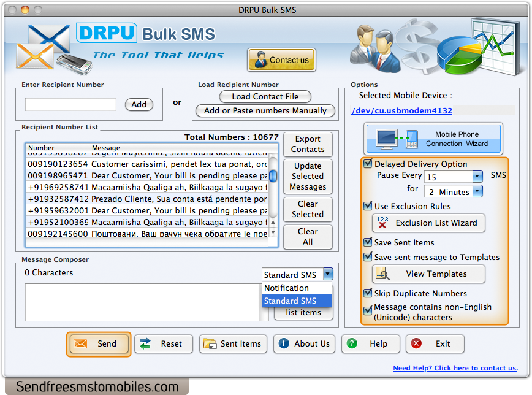This screenshot has height=395, width=532.
Task: Click the red X Exit icon
Action: (416, 343)
